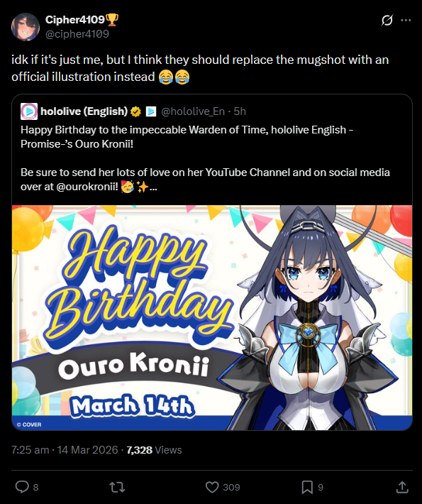
Task: Click the Grok slashed-circle icon
Action: tap(387, 21)
